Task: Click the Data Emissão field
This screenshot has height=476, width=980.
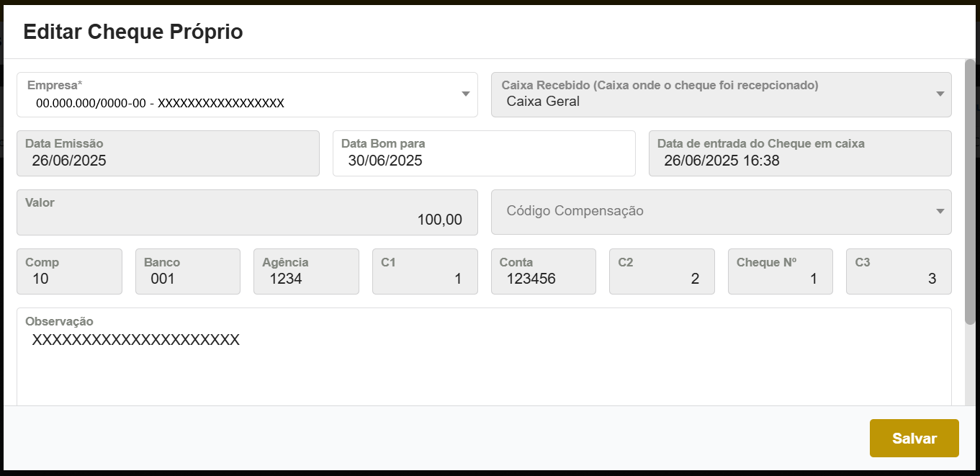Action: [x=168, y=160]
